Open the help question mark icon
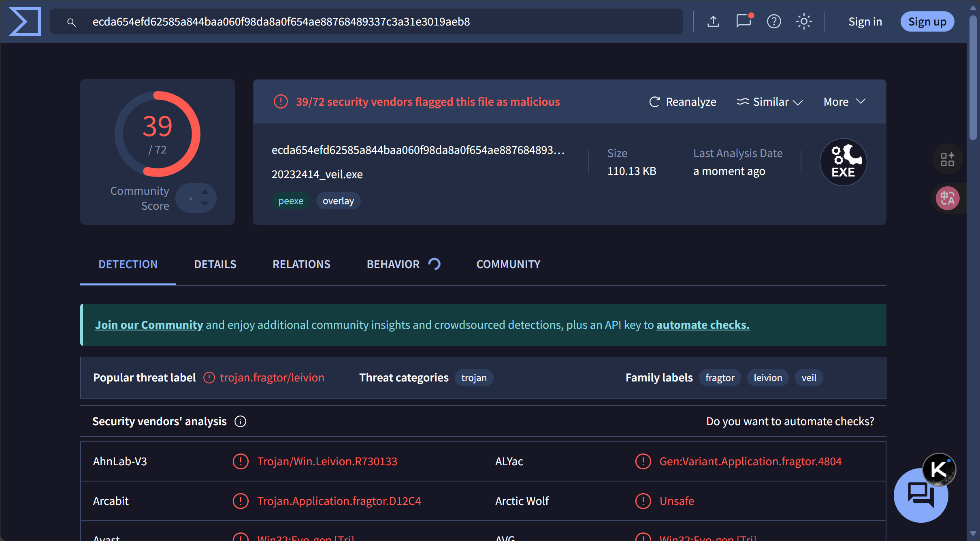This screenshot has height=541, width=980. point(773,21)
